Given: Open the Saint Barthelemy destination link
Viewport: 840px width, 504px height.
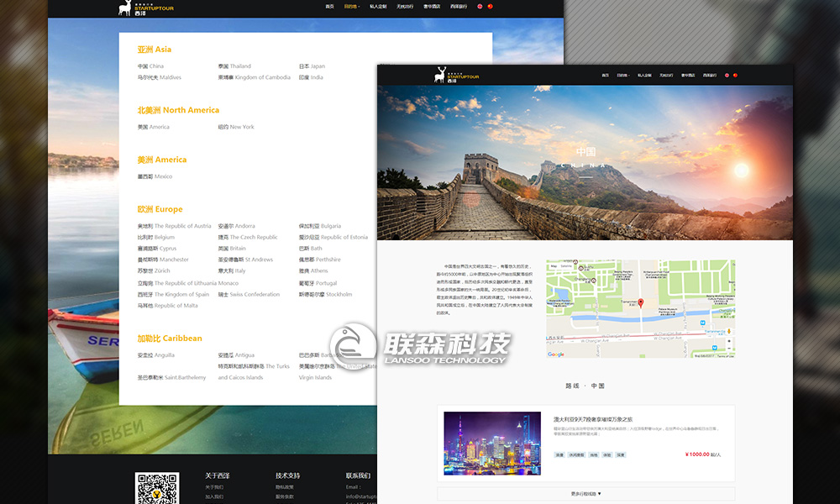Looking at the screenshot, I should coord(171,378).
